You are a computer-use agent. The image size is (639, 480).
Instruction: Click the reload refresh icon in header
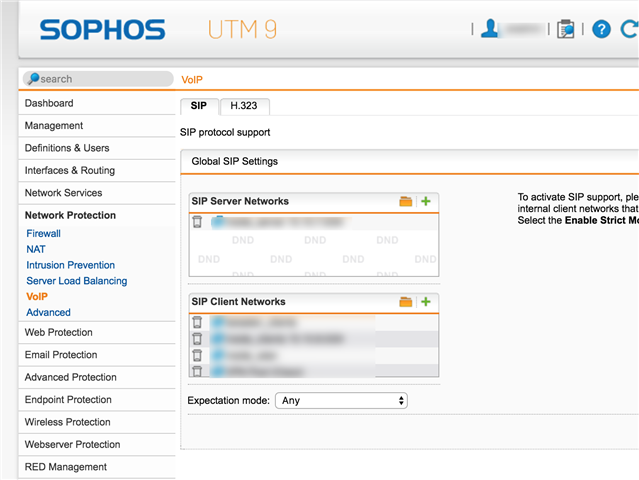tap(629, 29)
